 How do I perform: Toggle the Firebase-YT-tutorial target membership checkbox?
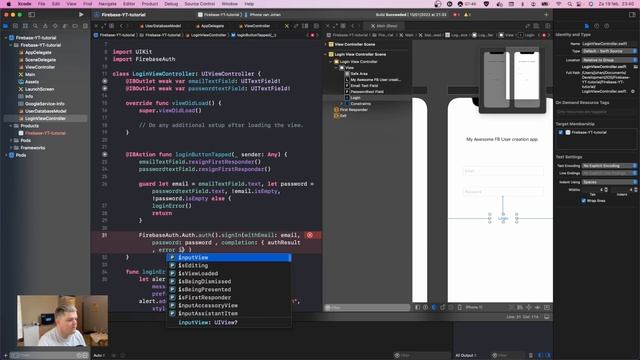pyautogui.click(x=561, y=132)
